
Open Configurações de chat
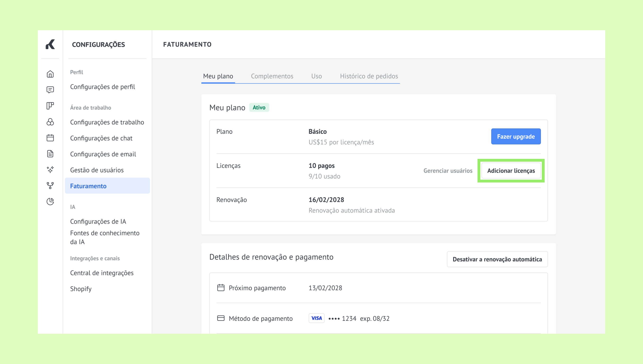101,138
